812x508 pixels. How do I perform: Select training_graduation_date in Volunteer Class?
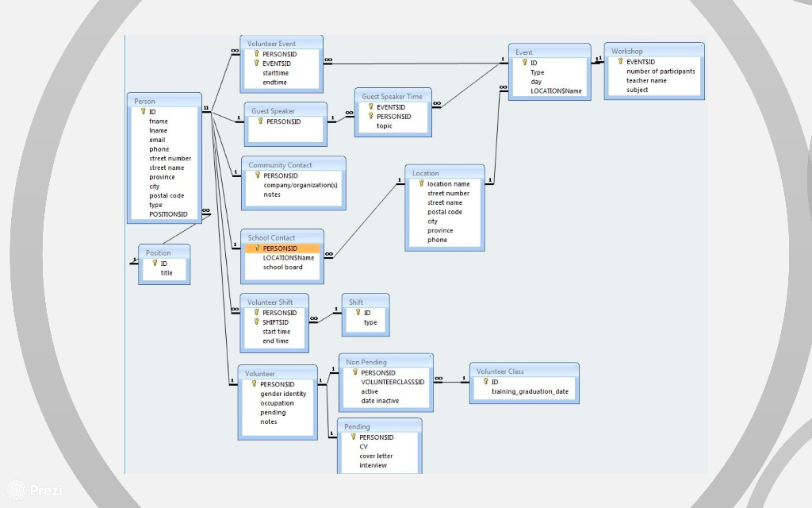tap(529, 391)
